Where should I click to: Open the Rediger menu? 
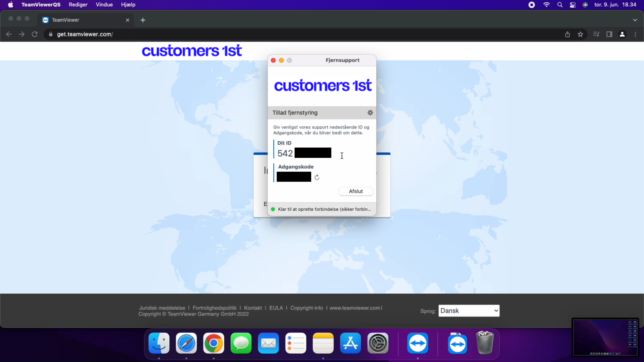coord(78,5)
